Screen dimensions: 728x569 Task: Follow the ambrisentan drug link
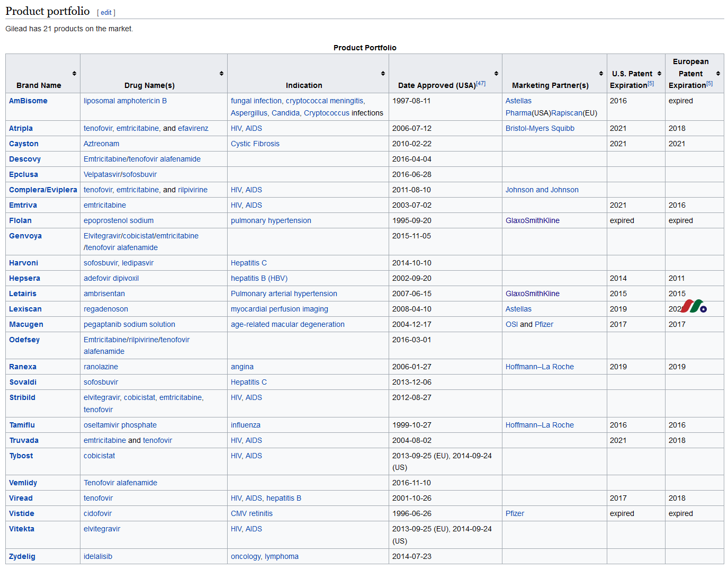tap(104, 294)
